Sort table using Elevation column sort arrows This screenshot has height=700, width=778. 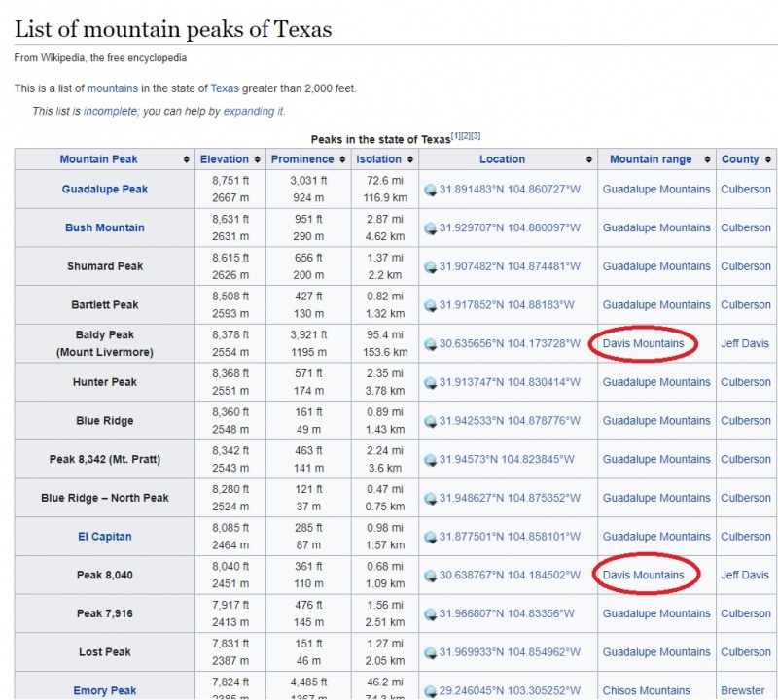coord(257,159)
